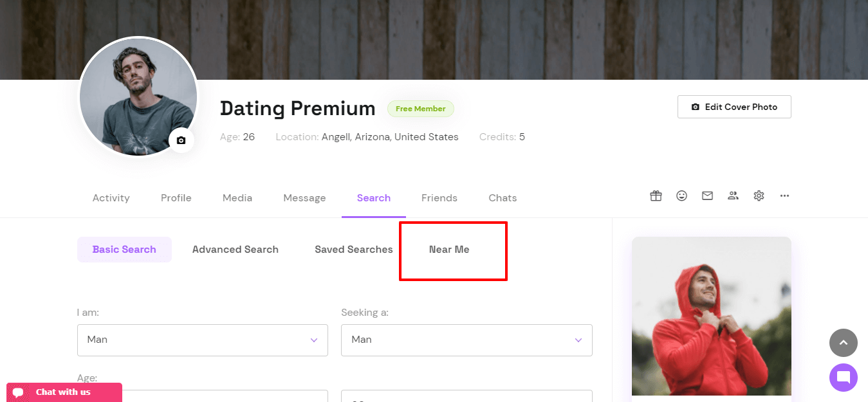The height and width of the screenshot is (402, 868).
Task: Go to the Chats tab
Action: coord(503,198)
